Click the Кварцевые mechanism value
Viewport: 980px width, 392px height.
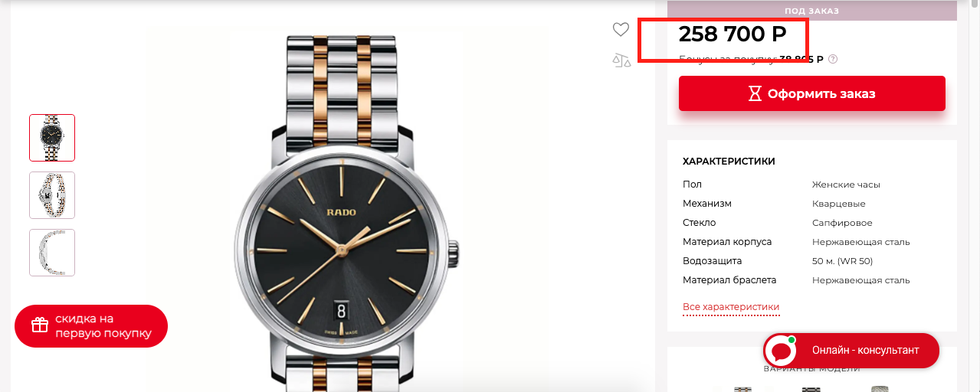pos(838,204)
